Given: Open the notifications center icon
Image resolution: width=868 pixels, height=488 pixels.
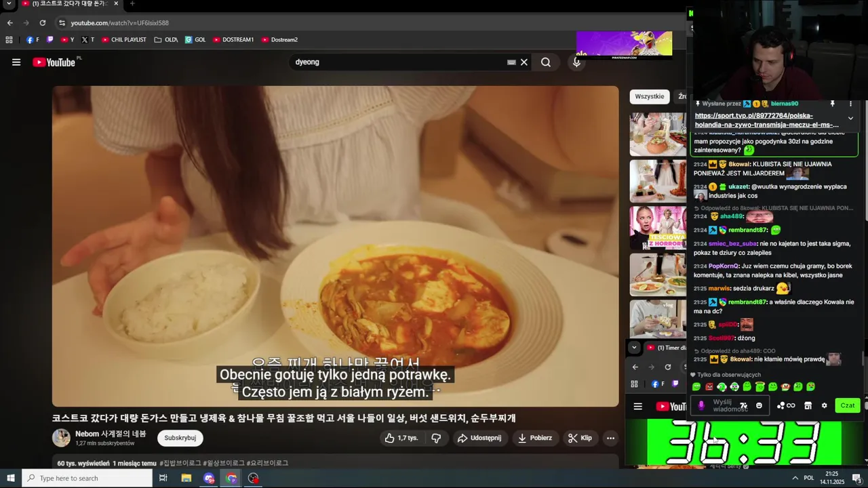Looking at the screenshot, I should click(856, 478).
